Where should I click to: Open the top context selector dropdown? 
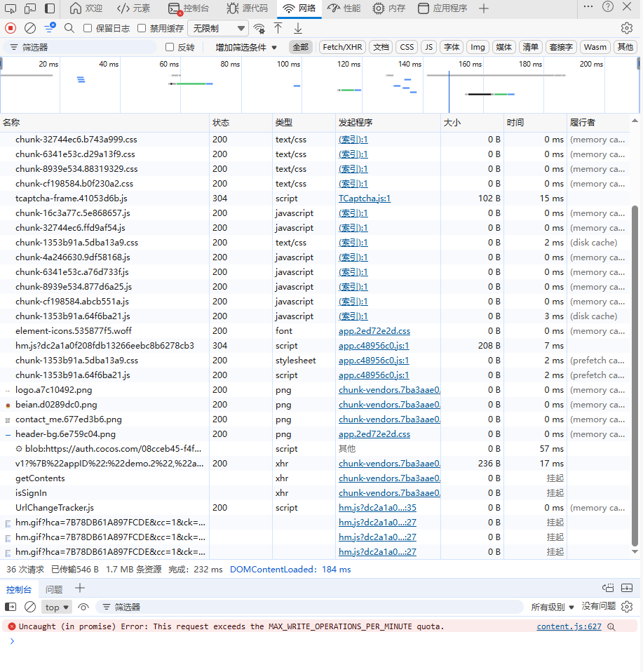57,607
